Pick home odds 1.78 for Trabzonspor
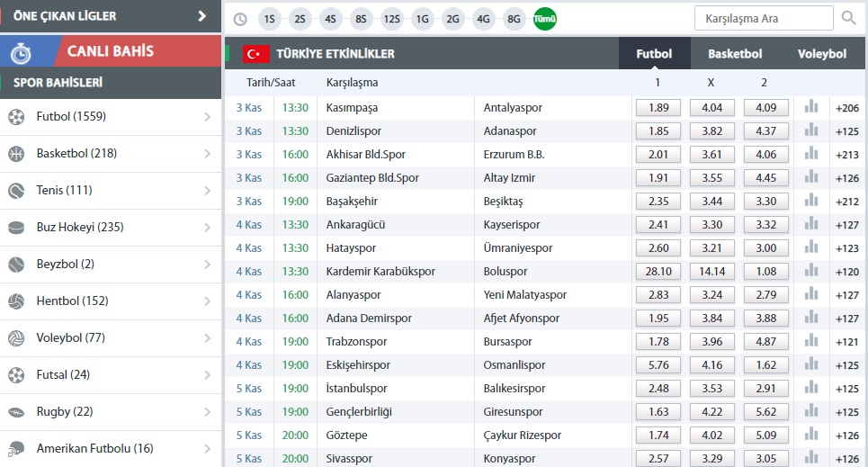 [x=658, y=342]
